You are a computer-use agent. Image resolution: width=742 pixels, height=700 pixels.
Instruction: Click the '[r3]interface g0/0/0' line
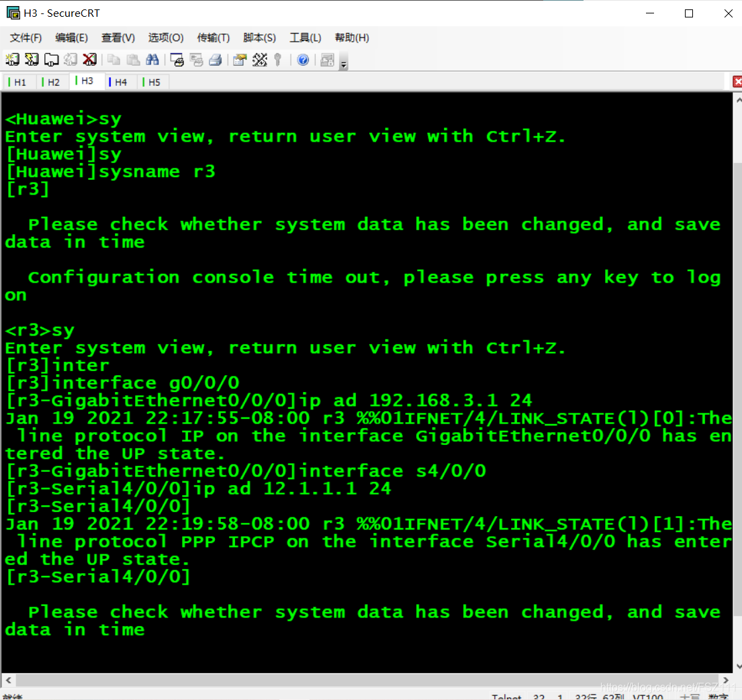click(123, 383)
